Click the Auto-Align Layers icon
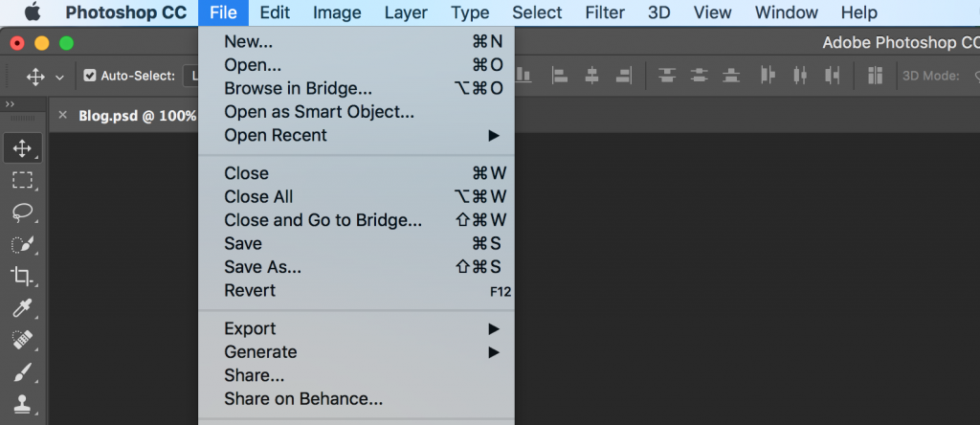The width and height of the screenshot is (980, 425). tap(875, 75)
